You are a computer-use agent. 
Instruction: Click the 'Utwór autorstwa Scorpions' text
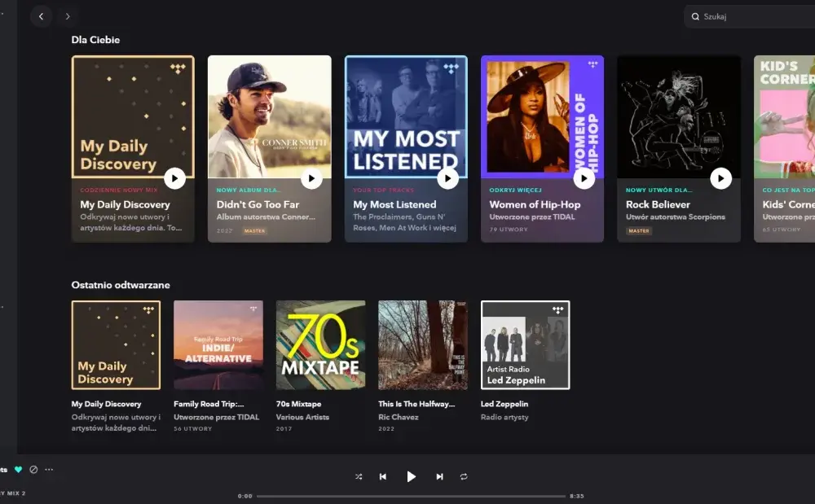point(675,217)
